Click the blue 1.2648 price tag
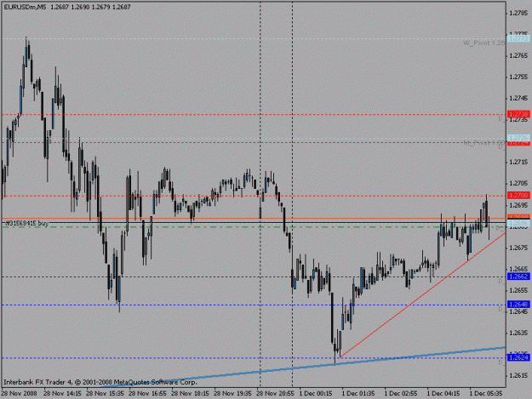The height and width of the screenshot is (399, 532). click(x=518, y=304)
